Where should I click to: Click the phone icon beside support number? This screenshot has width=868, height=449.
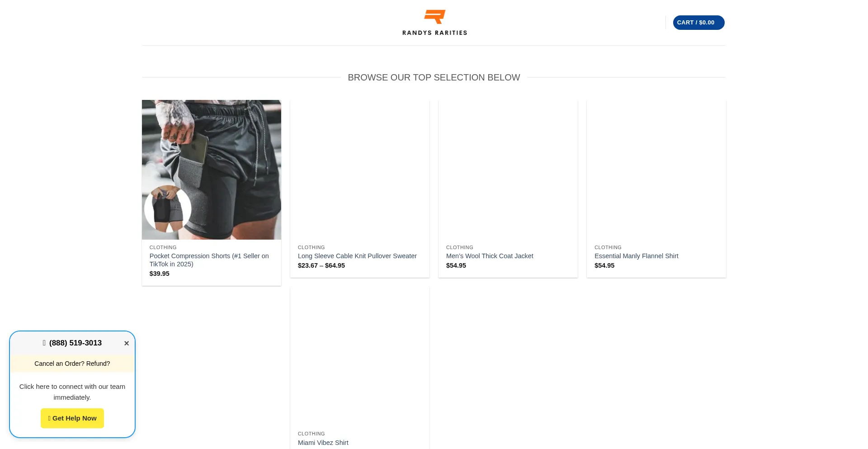[44, 343]
